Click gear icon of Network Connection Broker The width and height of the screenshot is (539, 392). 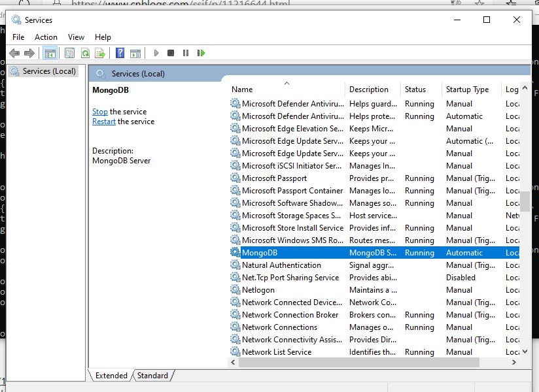point(235,314)
